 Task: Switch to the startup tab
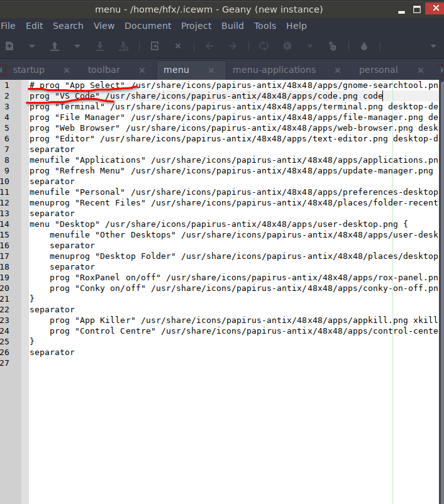click(x=29, y=70)
